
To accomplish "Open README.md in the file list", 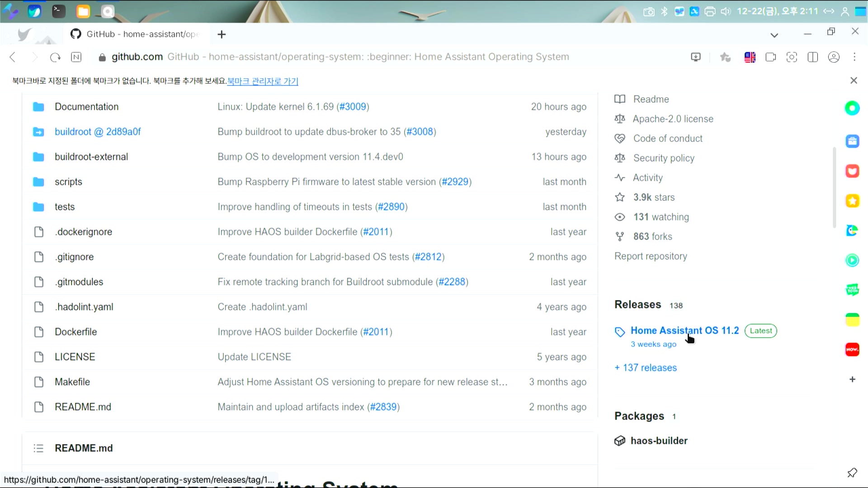I will (83, 407).
